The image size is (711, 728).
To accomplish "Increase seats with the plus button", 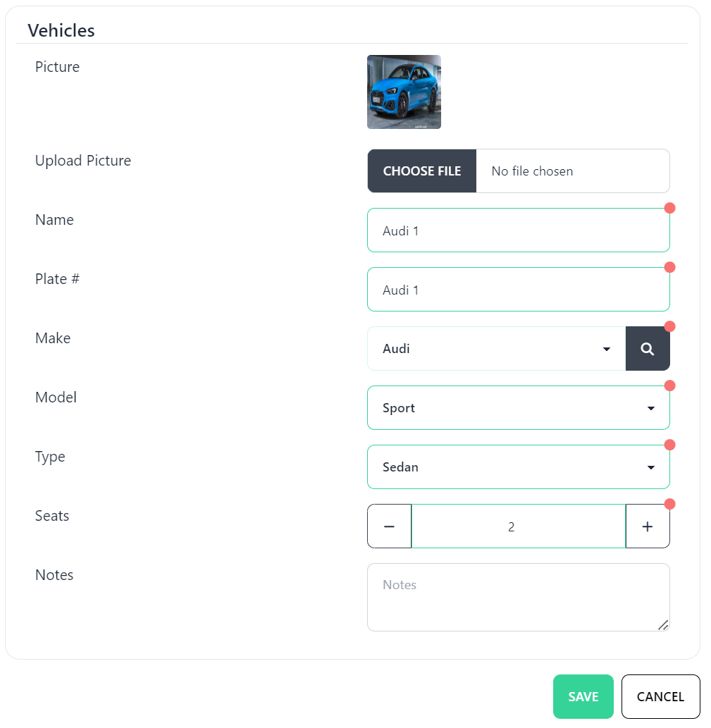I will (x=648, y=526).
